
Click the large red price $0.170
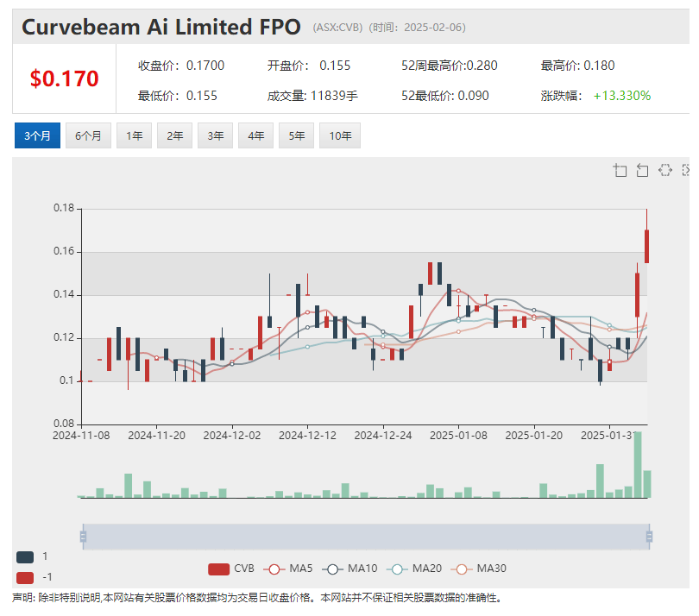point(64,79)
